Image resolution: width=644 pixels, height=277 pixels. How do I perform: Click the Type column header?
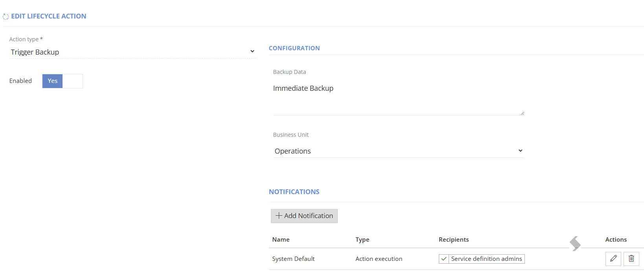(x=362, y=240)
